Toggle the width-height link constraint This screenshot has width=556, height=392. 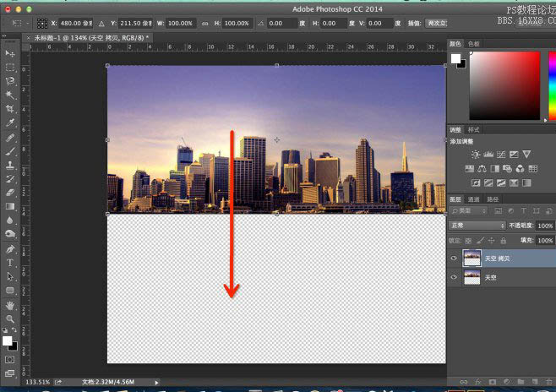[x=205, y=24]
